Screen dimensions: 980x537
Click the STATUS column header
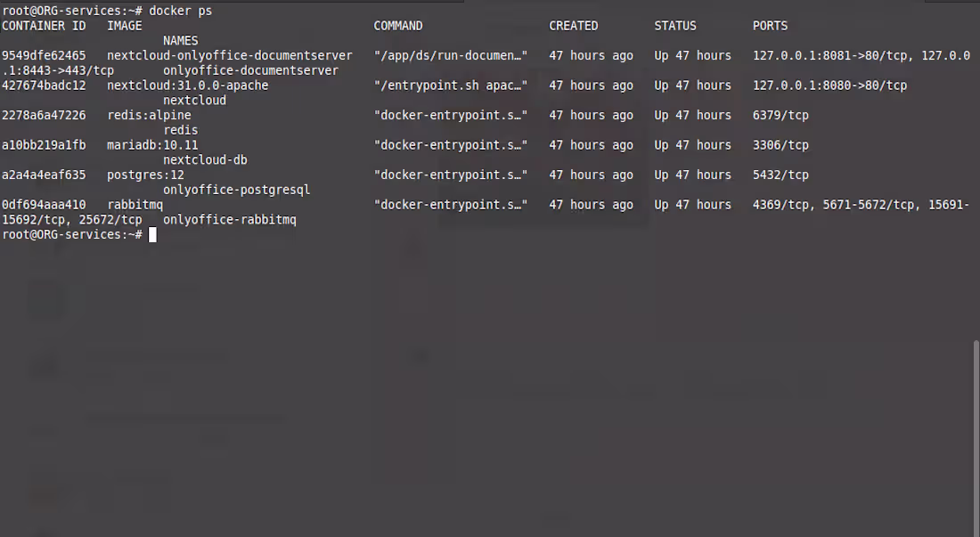click(675, 25)
